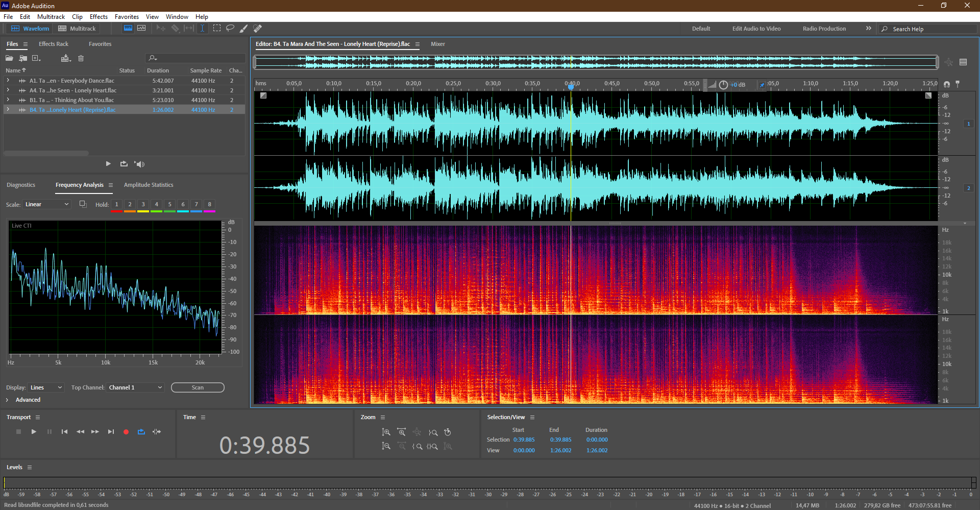
Task: Toggle Loop Preview in Files panel
Action: [x=124, y=164]
